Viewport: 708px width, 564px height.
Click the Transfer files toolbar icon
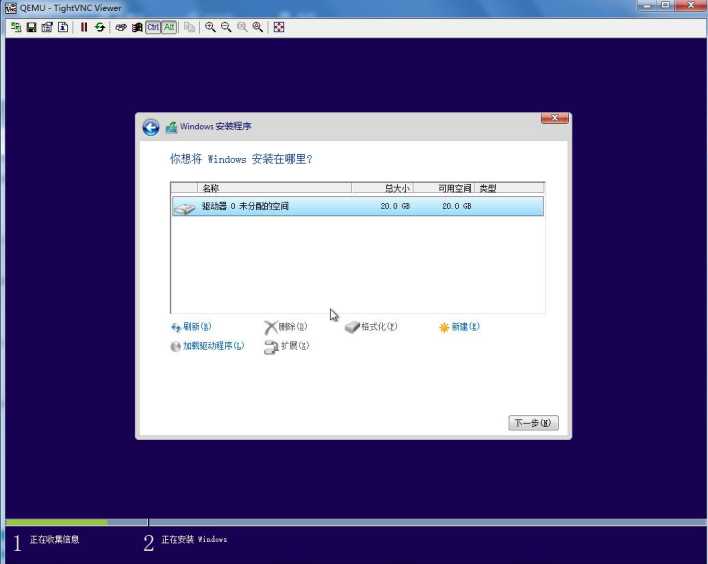pos(190,27)
